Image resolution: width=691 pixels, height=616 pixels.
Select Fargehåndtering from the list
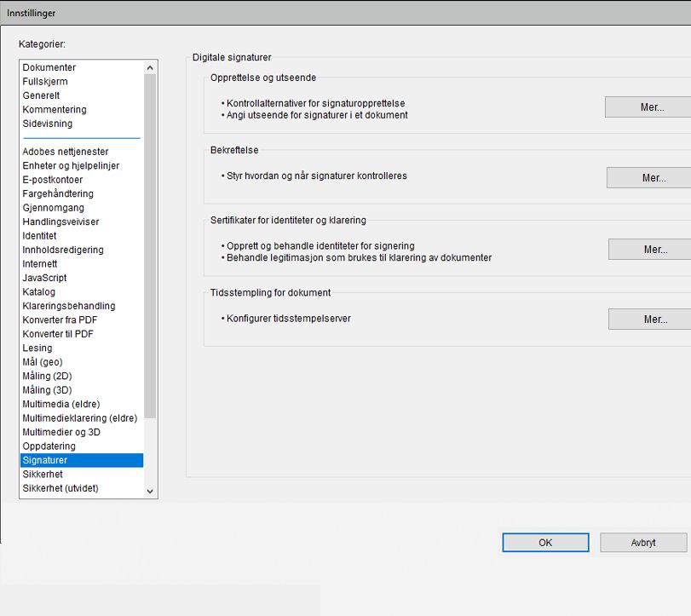[x=57, y=193]
